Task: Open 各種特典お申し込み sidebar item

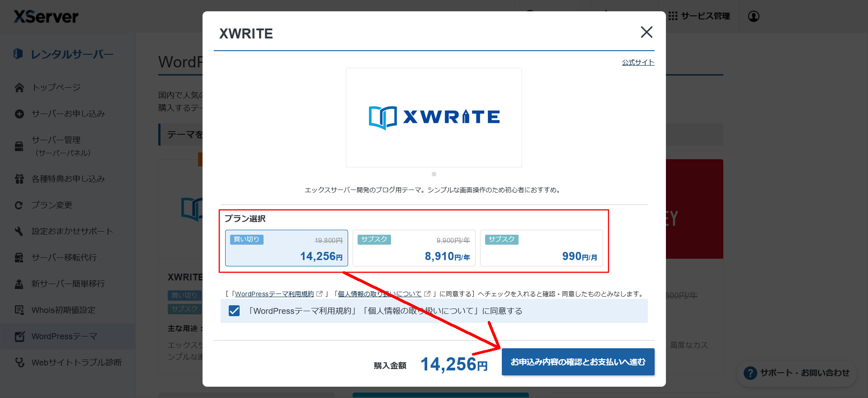Action: [68, 179]
